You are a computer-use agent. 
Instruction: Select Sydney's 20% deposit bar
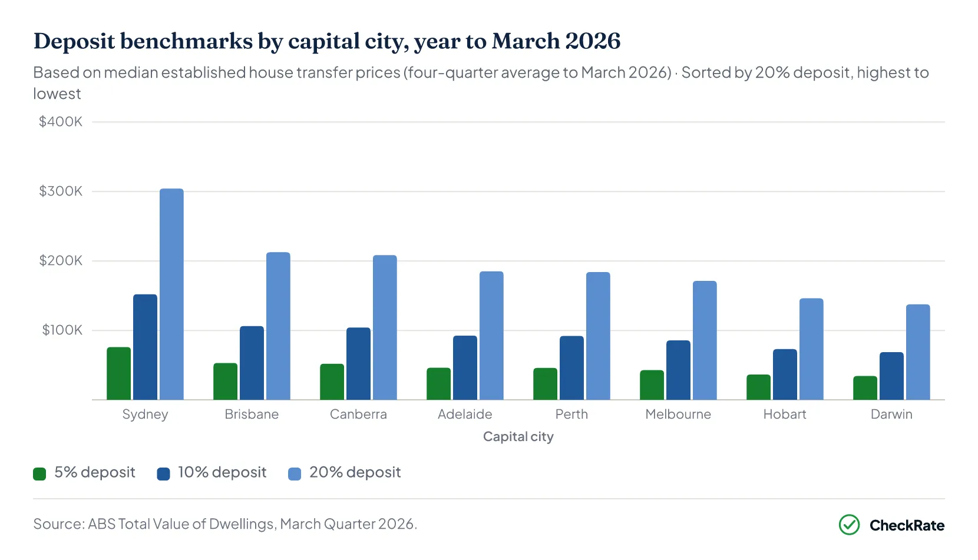[171, 294]
